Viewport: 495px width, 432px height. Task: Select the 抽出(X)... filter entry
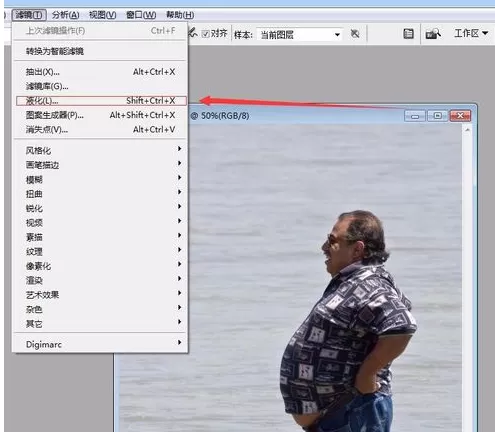point(100,72)
